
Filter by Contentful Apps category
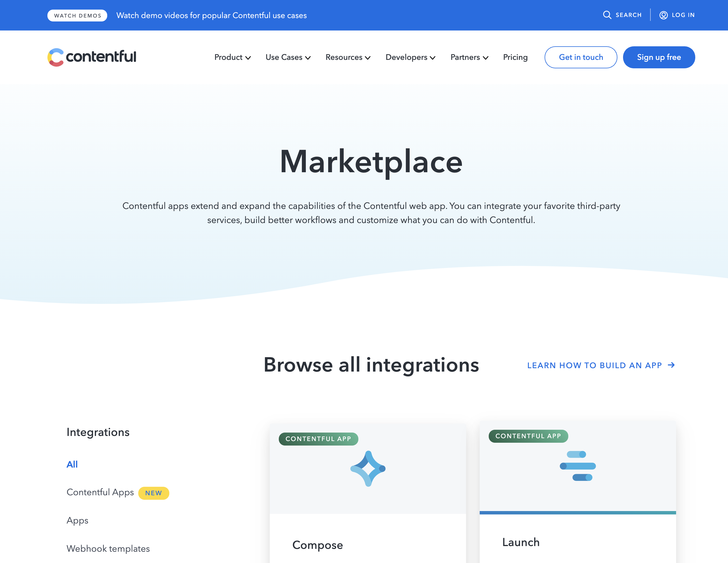[x=100, y=492]
